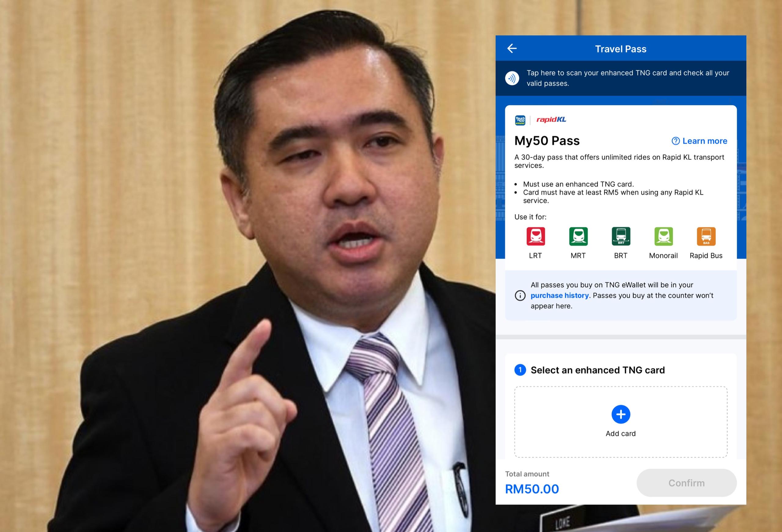The width and height of the screenshot is (782, 532).
Task: Click the 30-day pass description text
Action: click(x=619, y=161)
